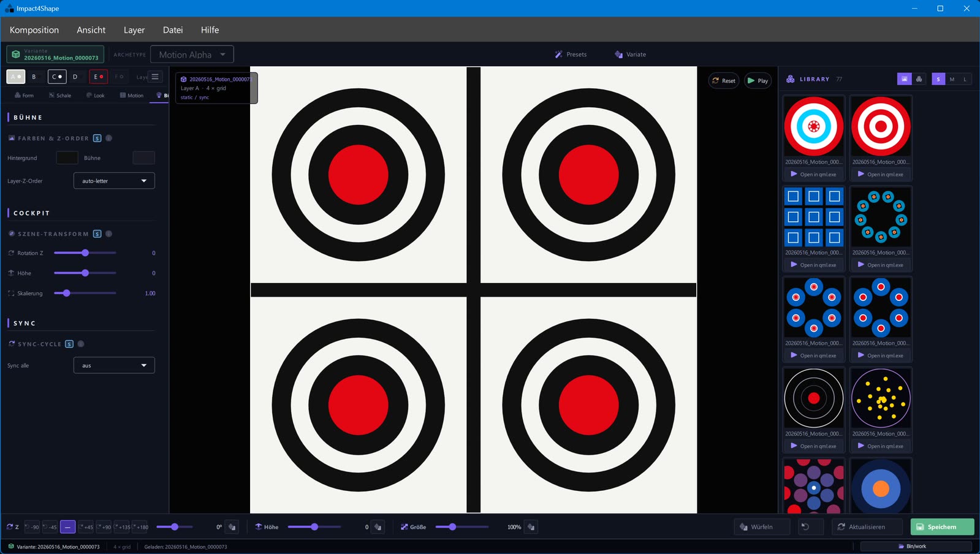Select the blue squares grid library thumbnail
The width and height of the screenshot is (980, 554).
coord(814,217)
